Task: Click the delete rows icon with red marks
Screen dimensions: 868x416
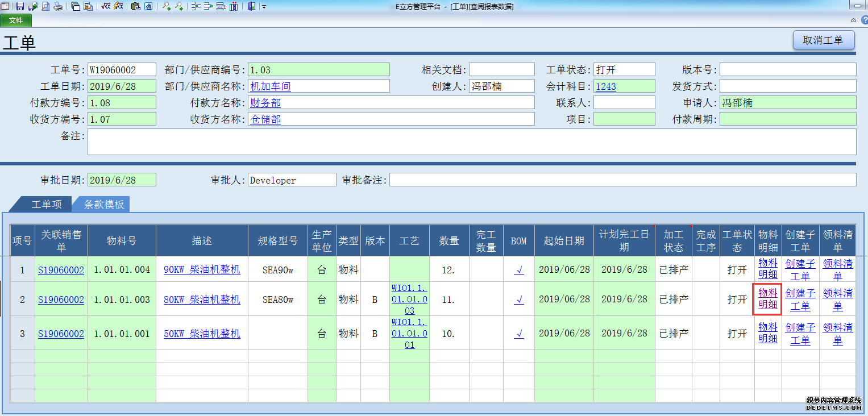Action: pyautogui.click(x=221, y=6)
